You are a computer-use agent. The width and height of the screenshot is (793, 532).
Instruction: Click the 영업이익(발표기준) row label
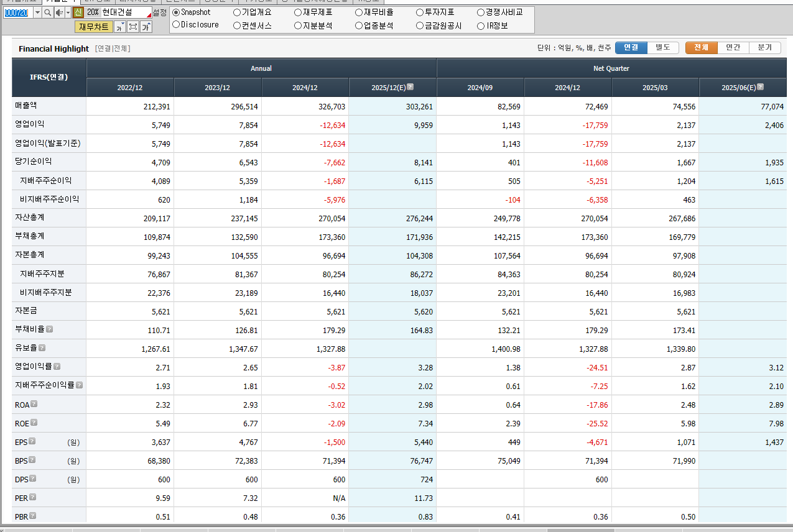(48, 143)
